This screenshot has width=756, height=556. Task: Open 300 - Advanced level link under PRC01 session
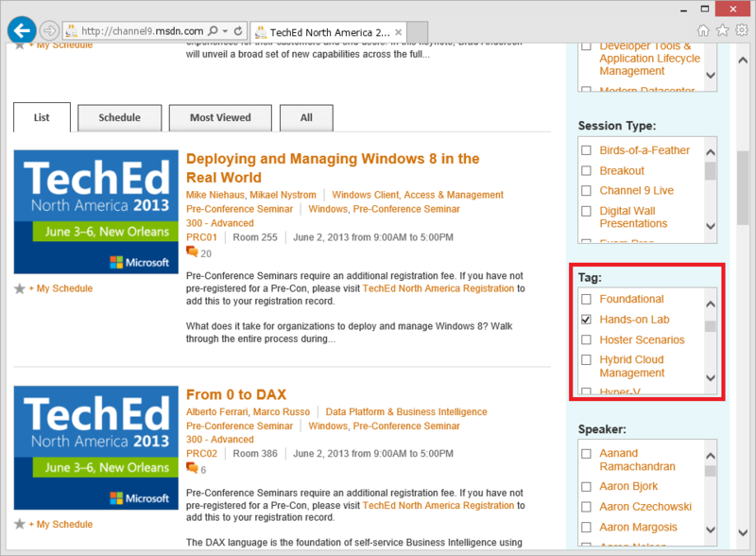click(220, 223)
